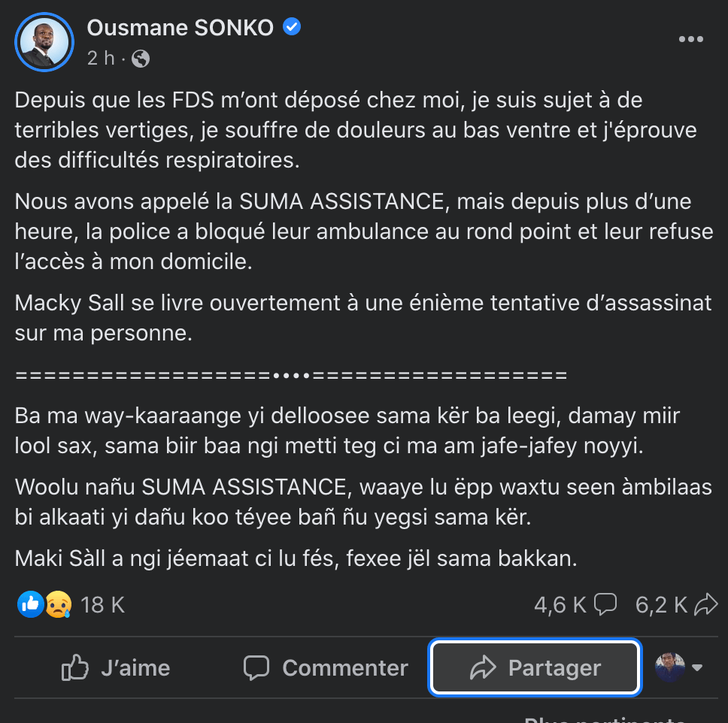The image size is (728, 723).
Task: Click the small commenting-as profile avatar
Action: pyautogui.click(x=669, y=667)
